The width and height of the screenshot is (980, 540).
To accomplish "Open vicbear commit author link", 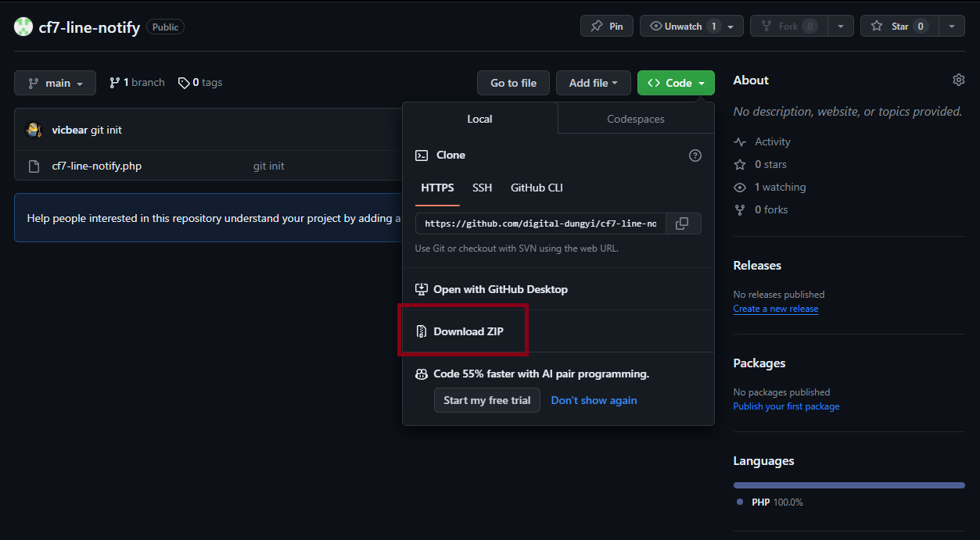I will coord(70,130).
